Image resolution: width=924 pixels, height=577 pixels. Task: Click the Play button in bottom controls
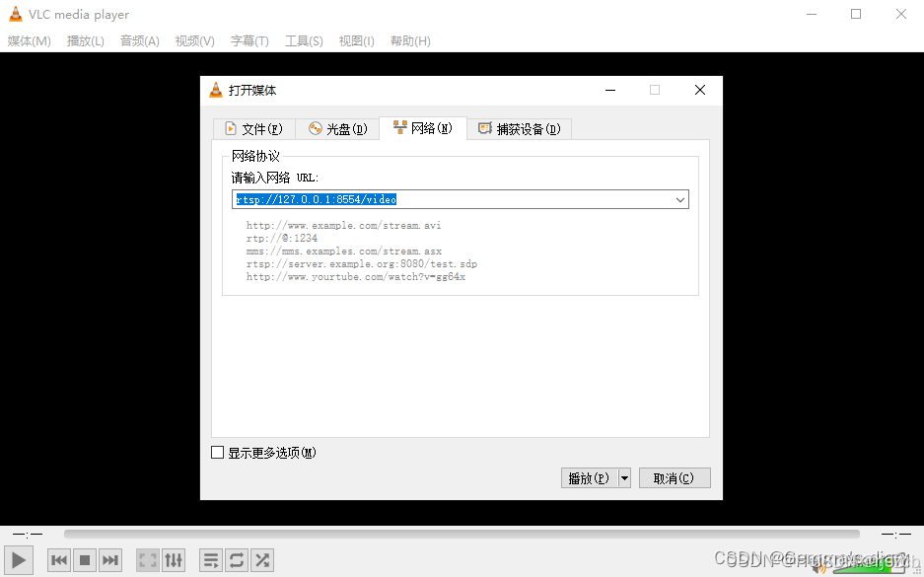(x=19, y=560)
